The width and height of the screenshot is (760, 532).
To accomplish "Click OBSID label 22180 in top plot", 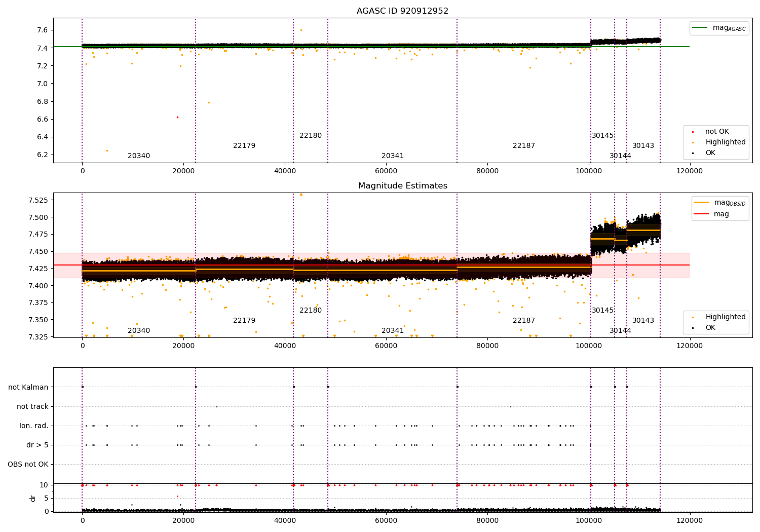I will pos(311,135).
